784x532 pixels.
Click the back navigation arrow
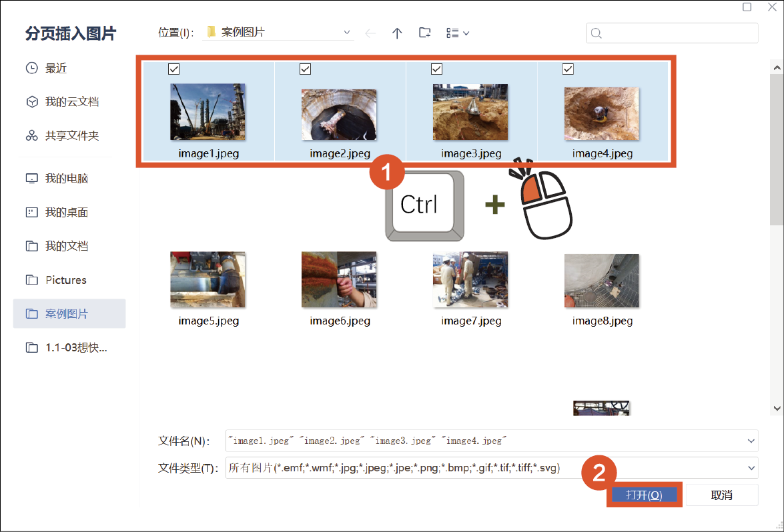click(x=370, y=33)
